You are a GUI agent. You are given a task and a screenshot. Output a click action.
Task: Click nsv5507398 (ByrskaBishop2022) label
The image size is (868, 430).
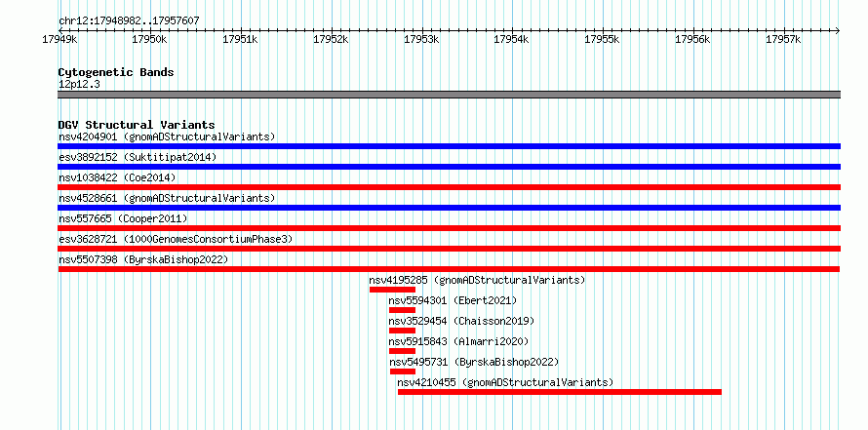pos(143,259)
